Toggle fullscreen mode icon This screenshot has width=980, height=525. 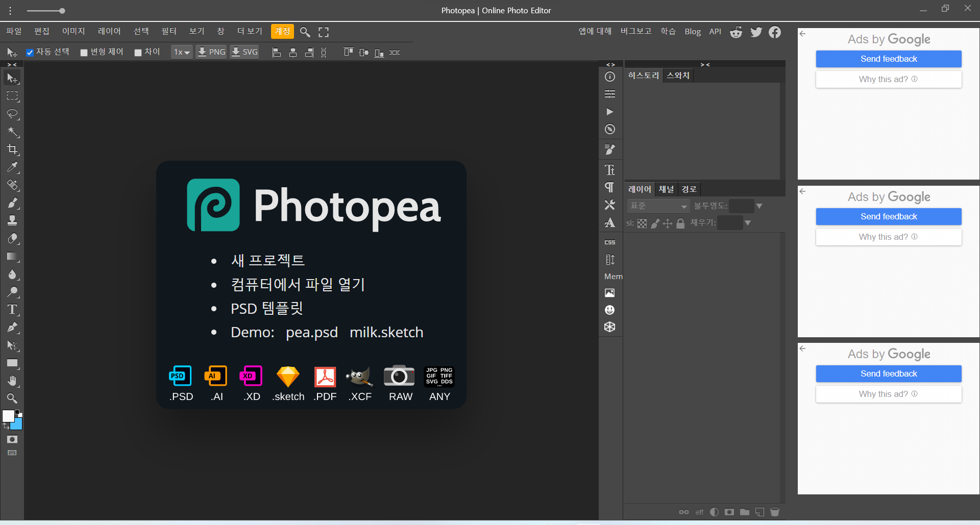coord(324,32)
